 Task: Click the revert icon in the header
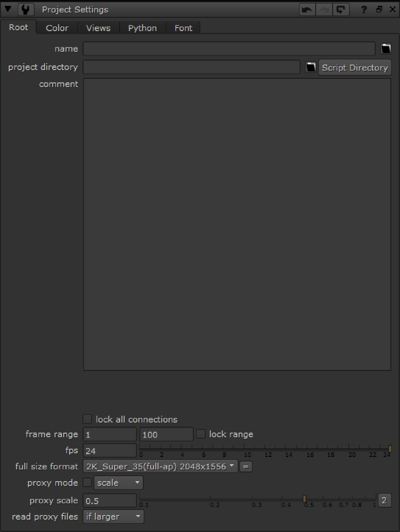[341, 10]
